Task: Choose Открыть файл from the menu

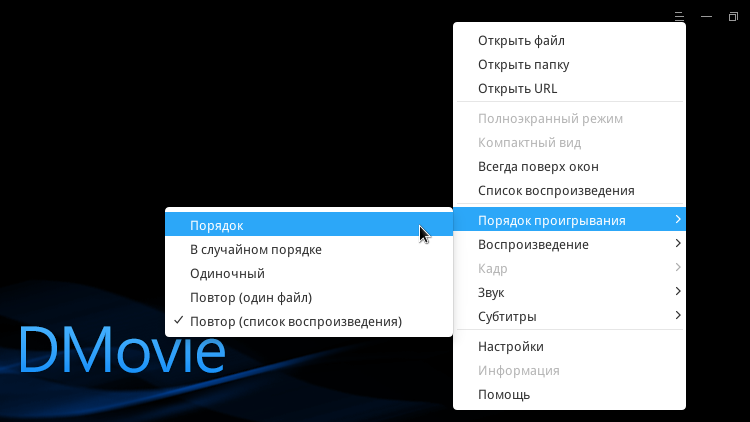Action: tap(569, 41)
